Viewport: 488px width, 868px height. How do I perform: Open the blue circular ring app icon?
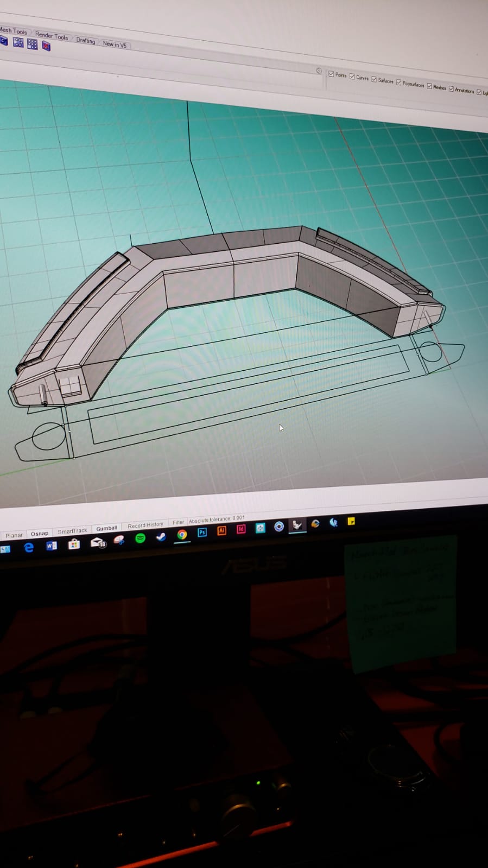(x=279, y=526)
